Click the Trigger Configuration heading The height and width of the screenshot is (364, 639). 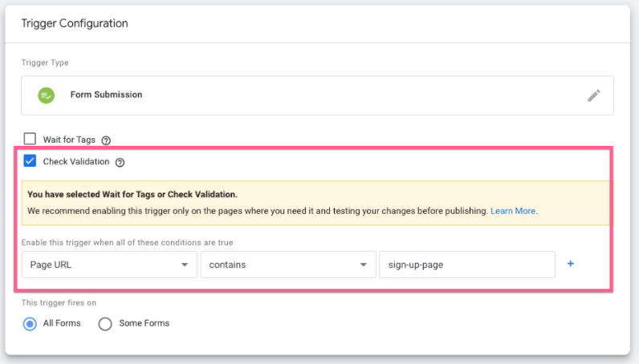[x=75, y=23]
